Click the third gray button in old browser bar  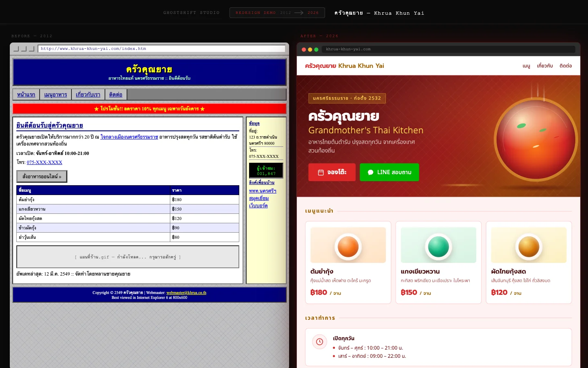tap(31, 49)
